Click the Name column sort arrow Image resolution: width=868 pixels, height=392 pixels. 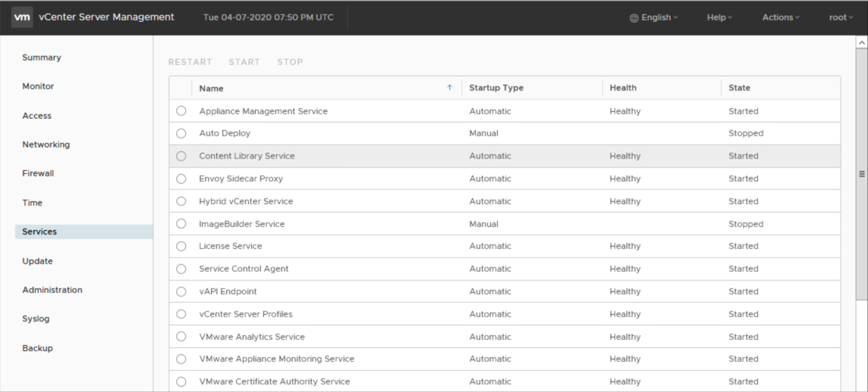[x=450, y=87]
